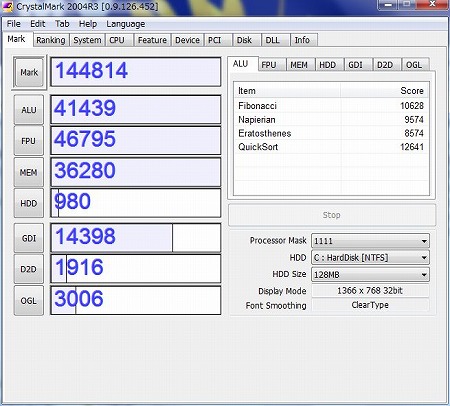Click the Score column header

click(385, 91)
